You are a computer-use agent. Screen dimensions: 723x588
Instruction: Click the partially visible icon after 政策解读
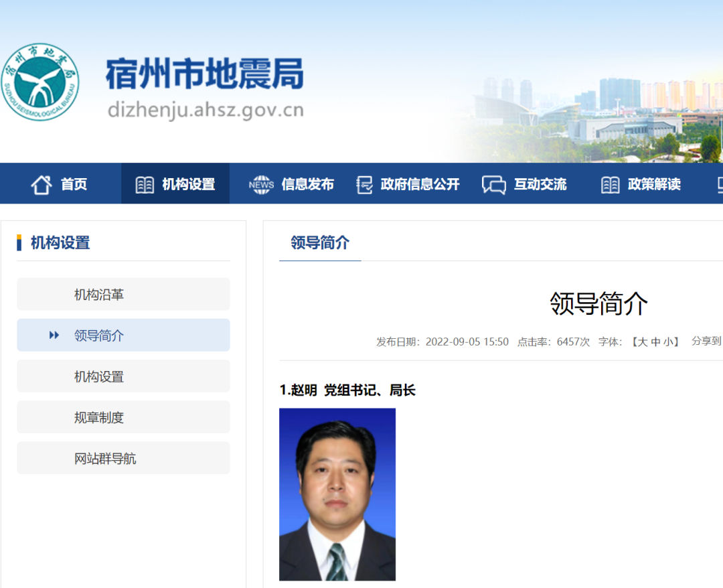(x=720, y=185)
